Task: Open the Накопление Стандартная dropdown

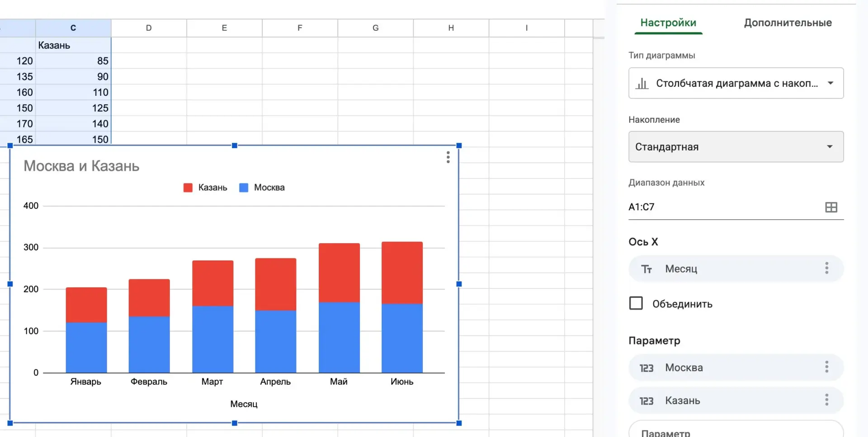Action: point(736,147)
